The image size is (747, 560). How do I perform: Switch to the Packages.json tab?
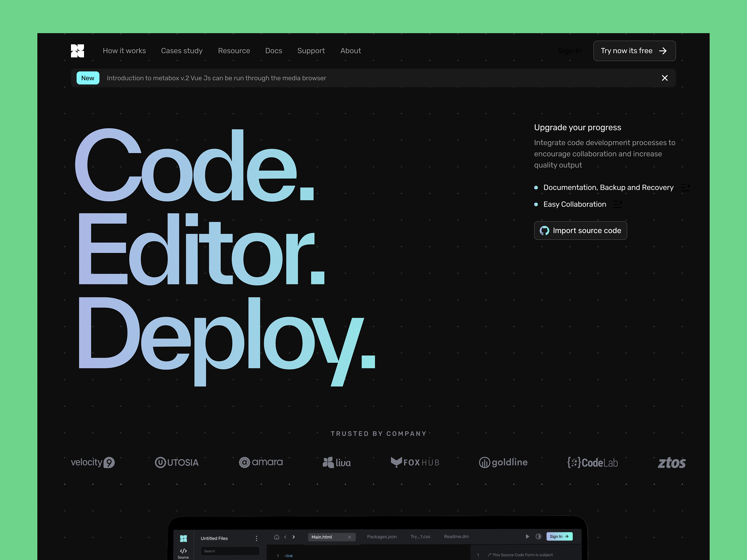(x=382, y=537)
